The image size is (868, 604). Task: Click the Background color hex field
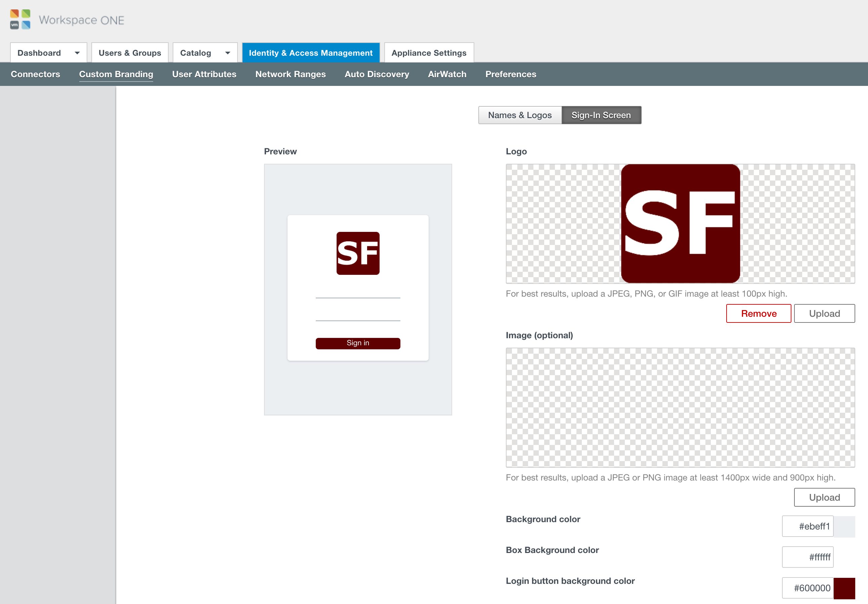tap(808, 526)
